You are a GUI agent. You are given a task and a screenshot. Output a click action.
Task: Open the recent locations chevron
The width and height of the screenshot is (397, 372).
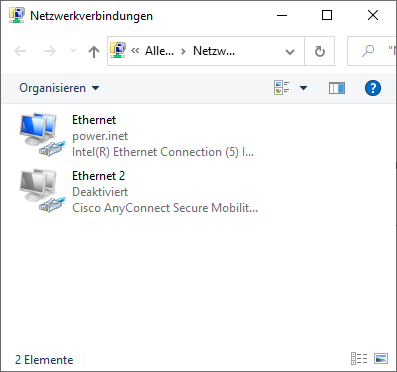[x=73, y=51]
